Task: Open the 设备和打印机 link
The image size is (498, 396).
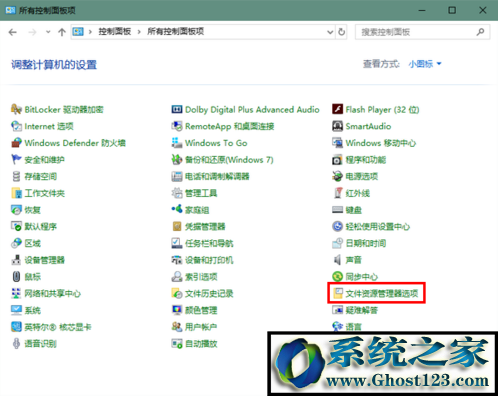Action: click(x=209, y=260)
